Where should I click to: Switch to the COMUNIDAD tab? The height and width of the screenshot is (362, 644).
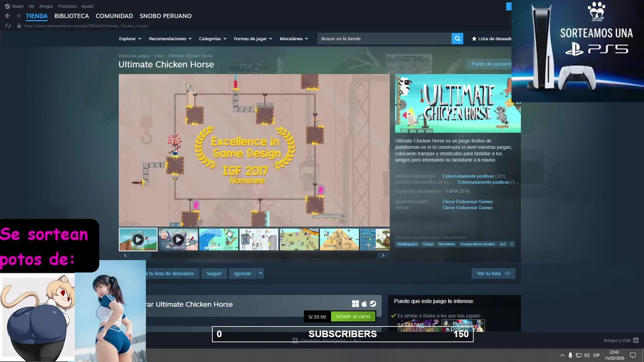[x=114, y=16]
